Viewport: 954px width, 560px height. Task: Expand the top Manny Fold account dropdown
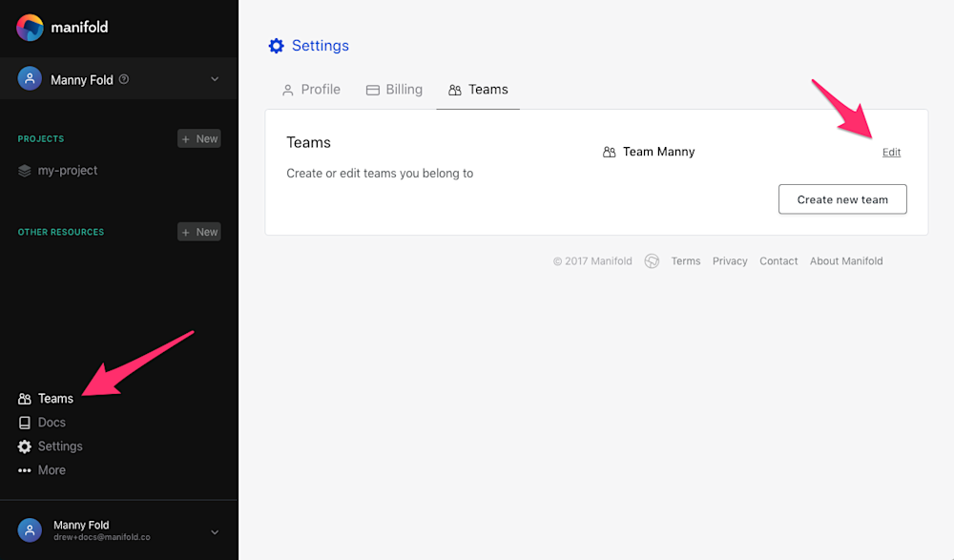215,79
